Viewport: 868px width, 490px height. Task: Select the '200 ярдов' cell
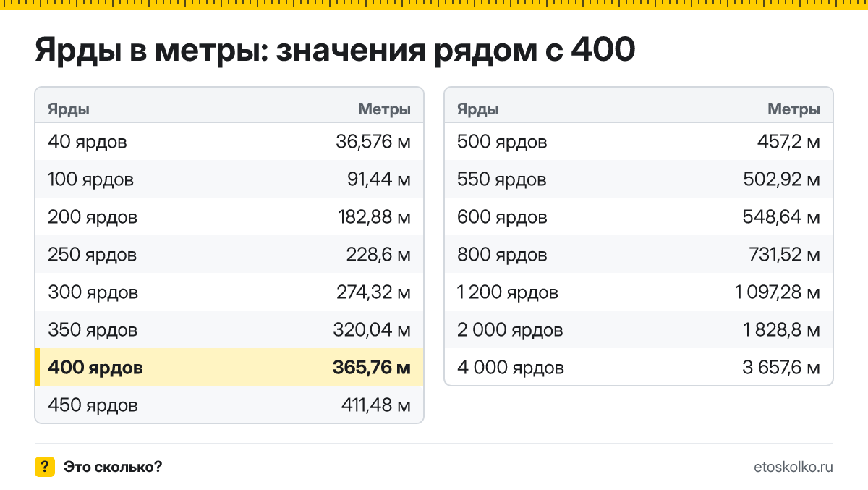tap(93, 217)
